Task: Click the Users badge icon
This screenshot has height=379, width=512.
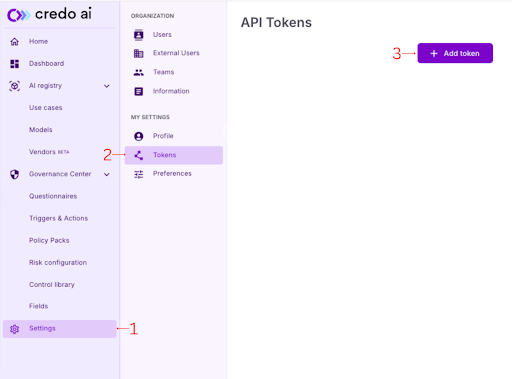Action: [139, 35]
